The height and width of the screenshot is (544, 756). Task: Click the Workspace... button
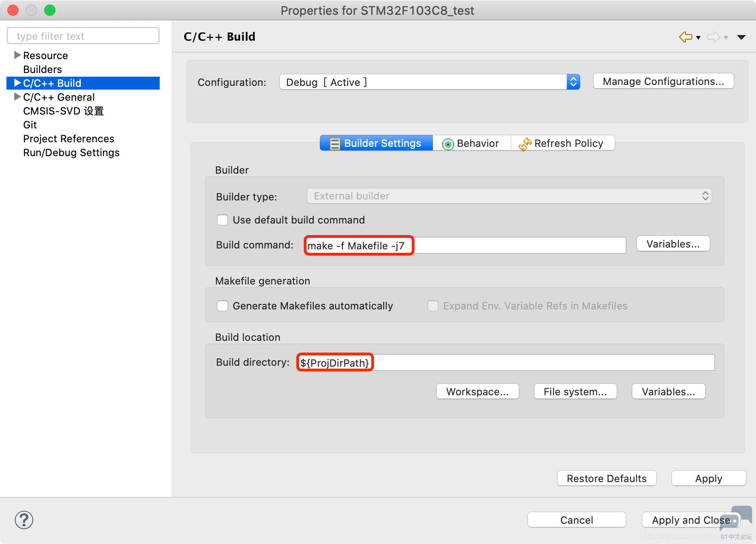click(x=477, y=392)
